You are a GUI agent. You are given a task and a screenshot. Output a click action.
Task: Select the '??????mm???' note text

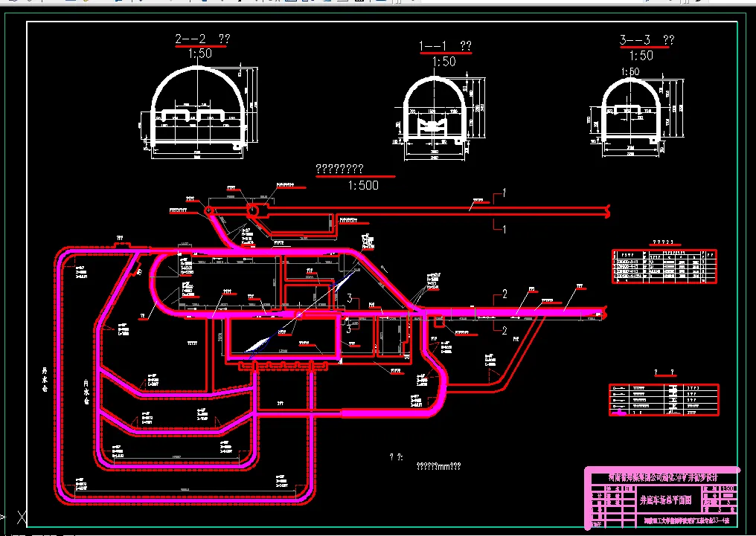tap(438, 466)
